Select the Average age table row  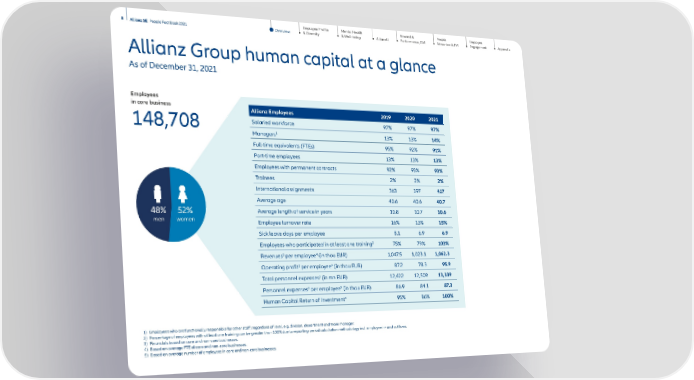coord(353,201)
